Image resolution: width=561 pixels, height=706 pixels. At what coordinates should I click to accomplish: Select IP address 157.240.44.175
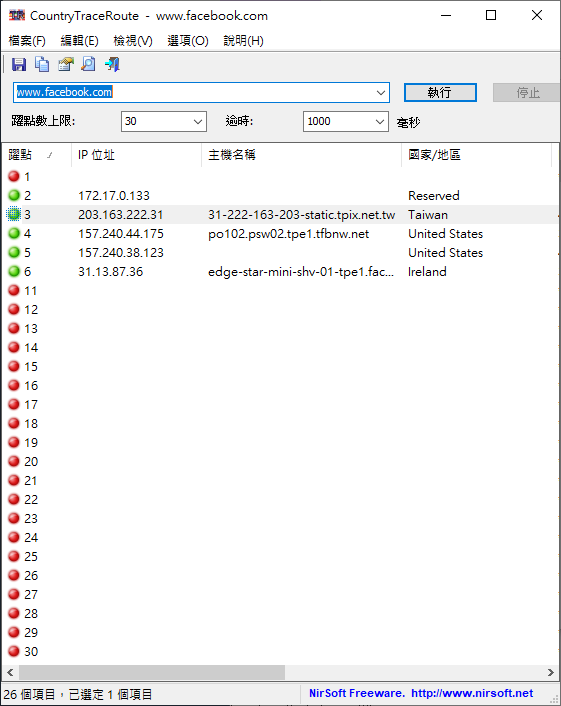121,233
